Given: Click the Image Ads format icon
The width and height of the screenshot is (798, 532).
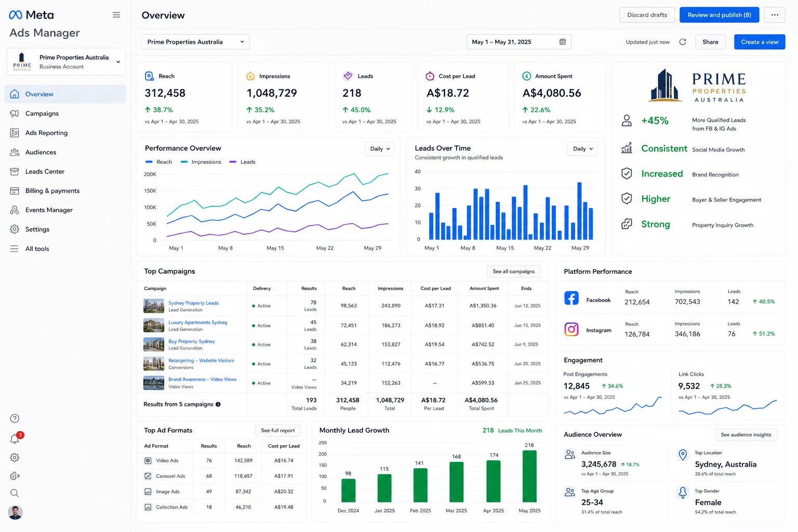Looking at the screenshot, I should [x=148, y=491].
